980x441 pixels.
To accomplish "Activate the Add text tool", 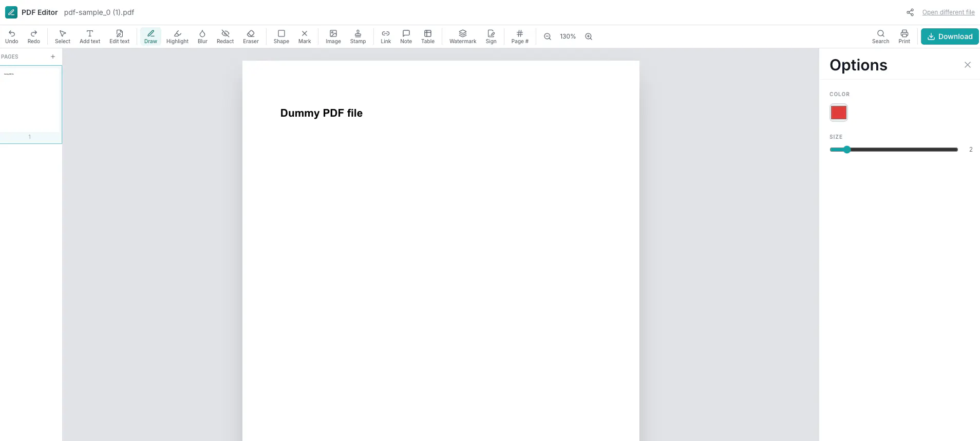I will 90,36.
